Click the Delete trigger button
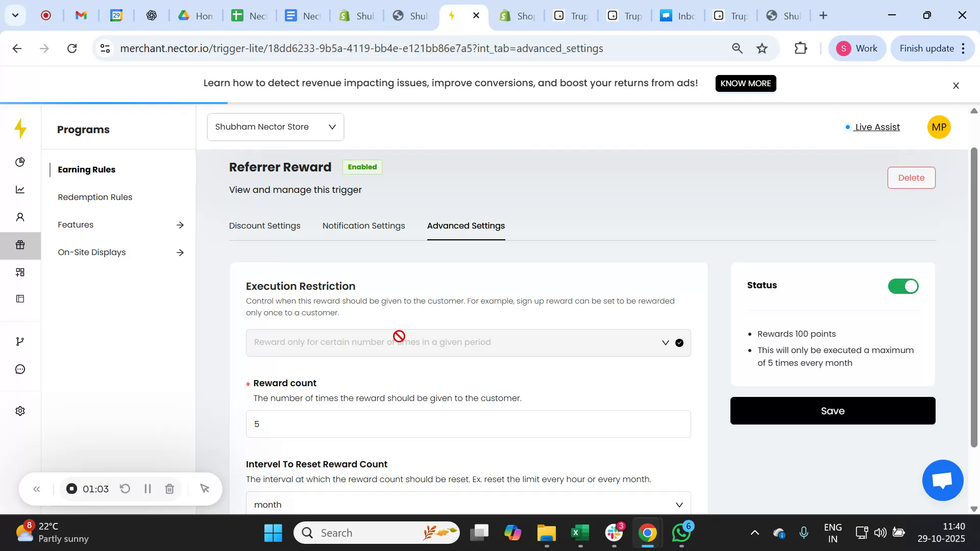The height and width of the screenshot is (551, 980). pos(911,178)
